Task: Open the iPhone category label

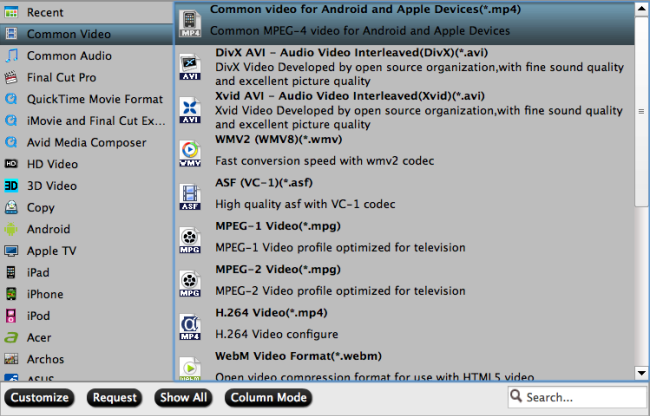Action: click(45, 294)
